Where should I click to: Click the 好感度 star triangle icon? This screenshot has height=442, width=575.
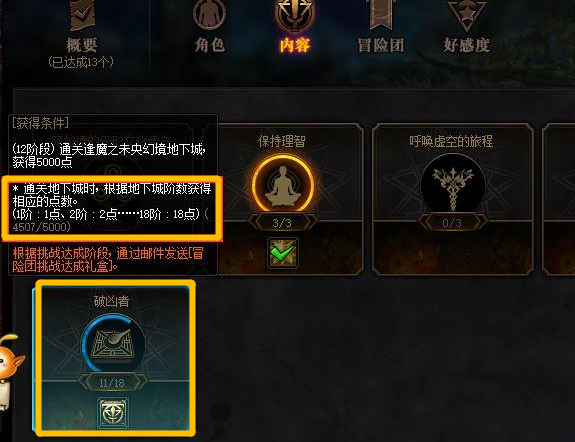pyautogui.click(x=466, y=15)
